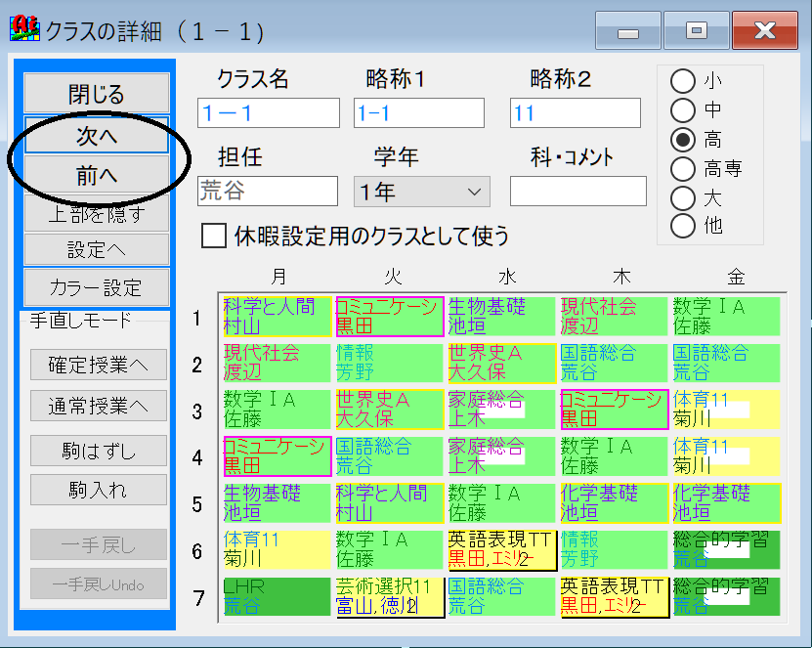Click the 通常授業へ button

[x=99, y=406]
